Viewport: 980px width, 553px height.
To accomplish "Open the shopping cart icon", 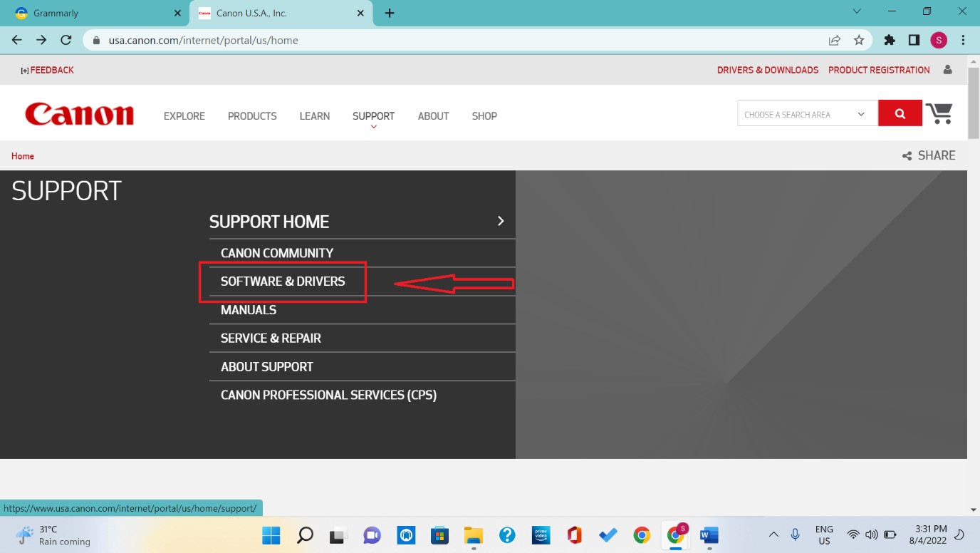I will 939,113.
